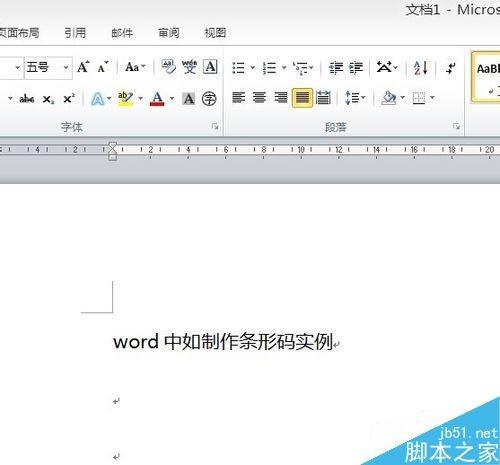The height and width of the screenshot is (465, 500).
Task: Click the ruler's left indent box
Action: (x=113, y=158)
